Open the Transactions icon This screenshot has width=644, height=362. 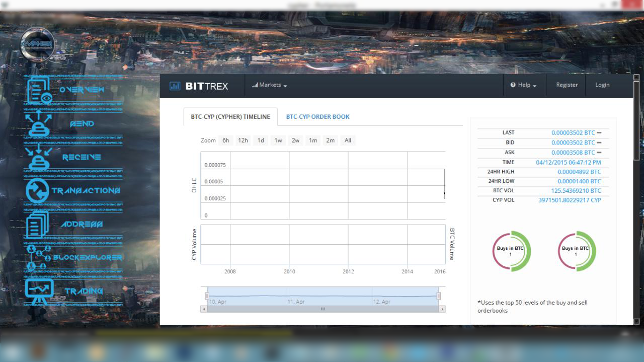pos(38,191)
